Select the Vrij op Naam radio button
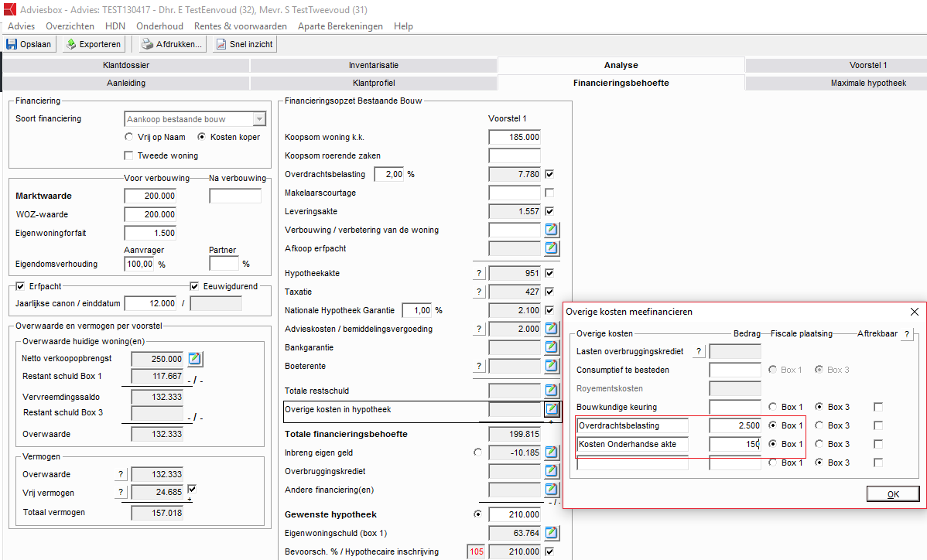 (129, 137)
